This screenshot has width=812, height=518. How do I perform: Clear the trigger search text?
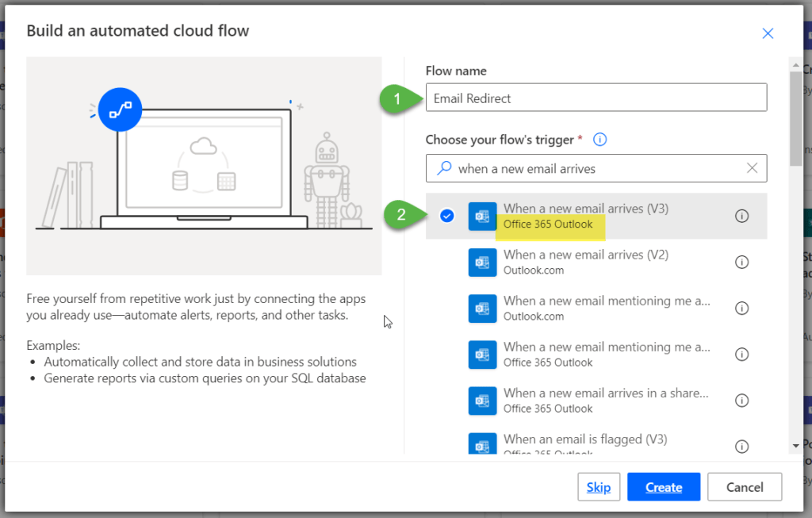point(752,168)
